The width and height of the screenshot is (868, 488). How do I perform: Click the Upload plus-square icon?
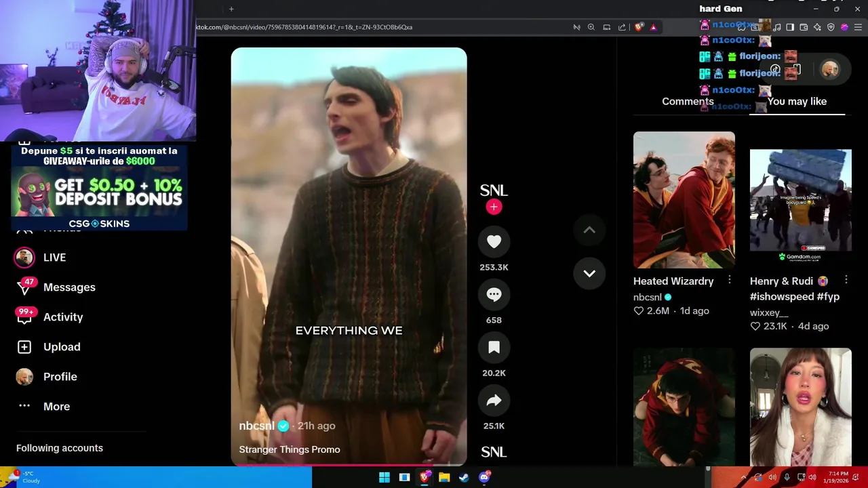pyautogui.click(x=24, y=347)
